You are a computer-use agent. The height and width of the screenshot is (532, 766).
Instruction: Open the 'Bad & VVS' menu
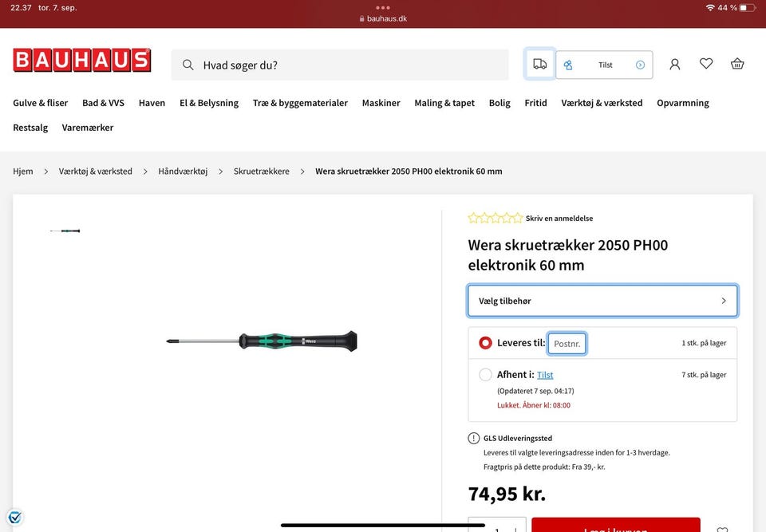(103, 103)
